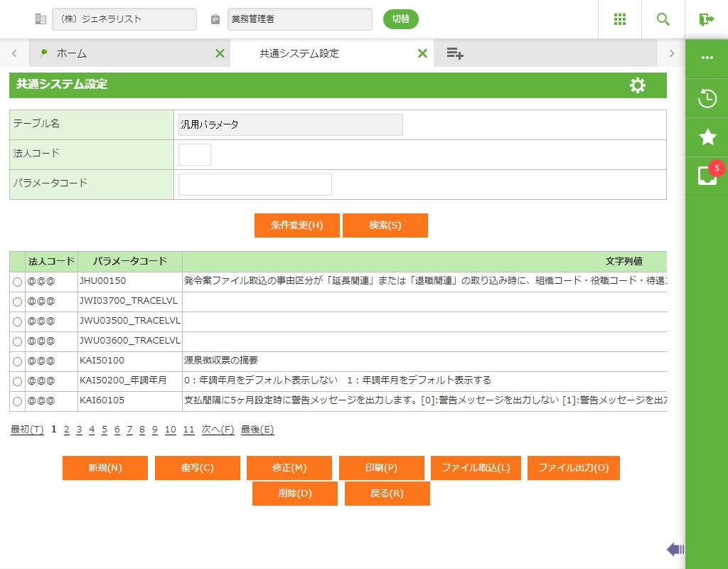Click the add new tab icon
This screenshot has width=728, height=569.
pos(455,53)
